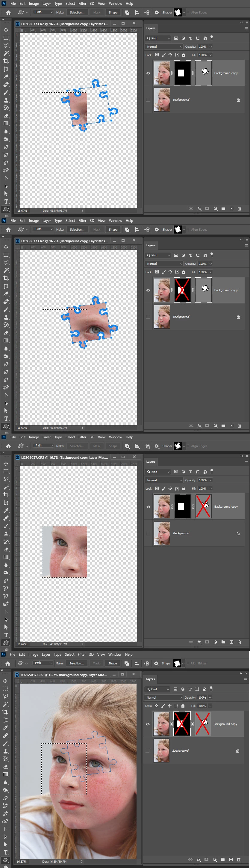
Task: Toggle Lock all padlock in second screenshot
Action: 183,272
